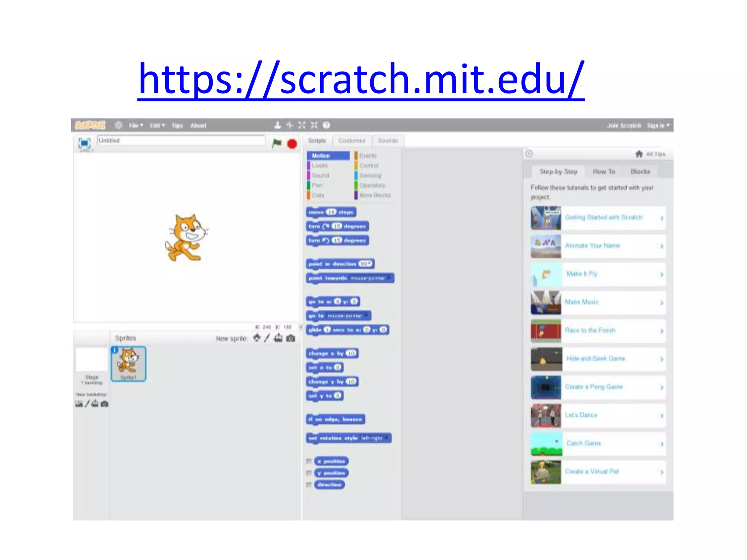
Task: Select Sound block category
Action: tap(320, 175)
